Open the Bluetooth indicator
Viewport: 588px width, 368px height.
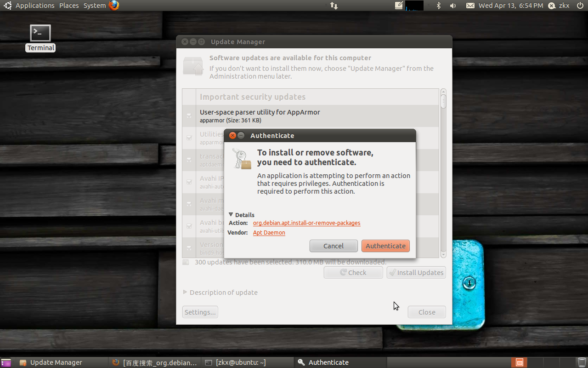pos(438,6)
